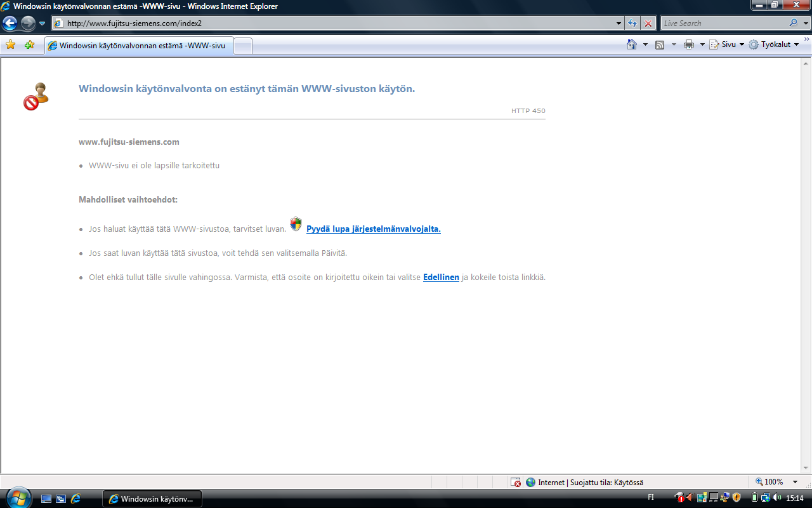
Task: Launch Internet Explorer from Quick Launch
Action: coord(75,498)
